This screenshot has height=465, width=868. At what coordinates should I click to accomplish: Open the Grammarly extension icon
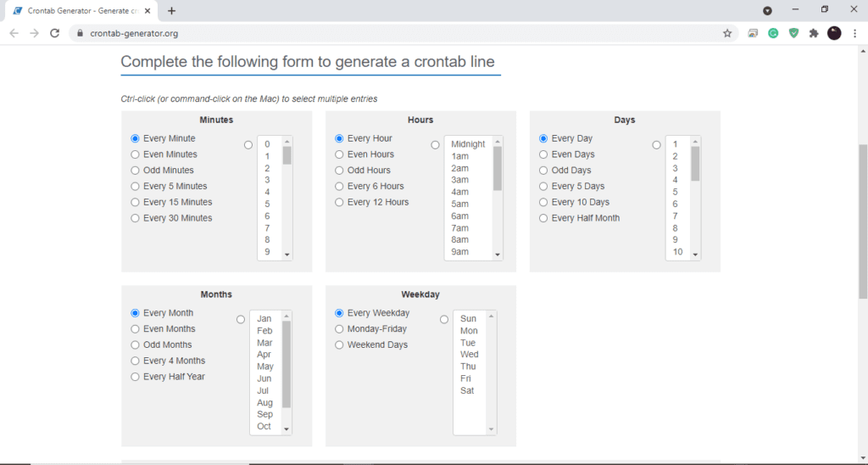(x=773, y=33)
